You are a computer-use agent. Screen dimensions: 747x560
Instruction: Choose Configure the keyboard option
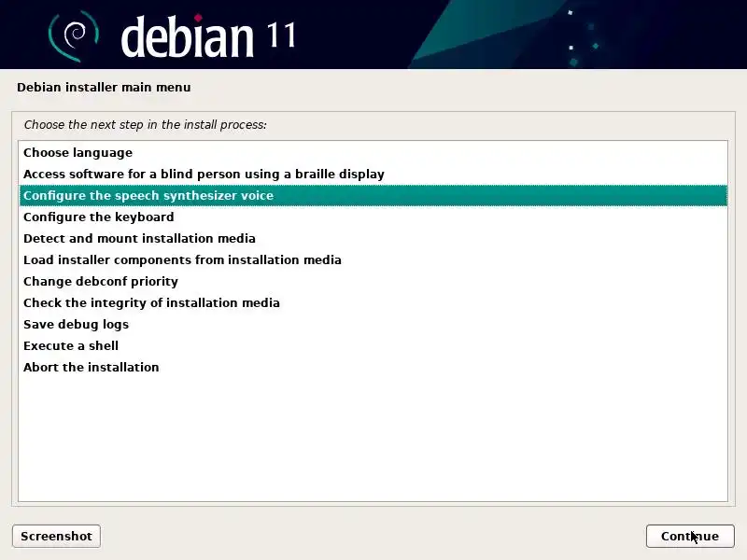click(373, 217)
